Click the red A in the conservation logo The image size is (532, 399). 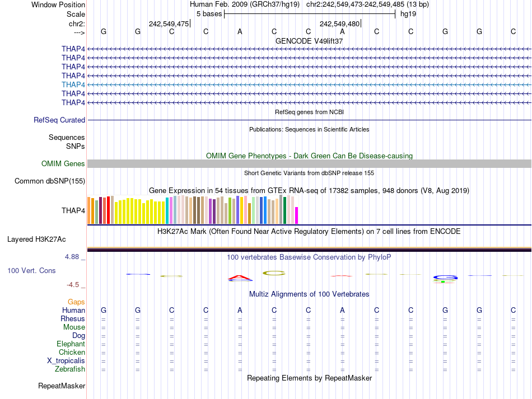pyautogui.click(x=240, y=278)
